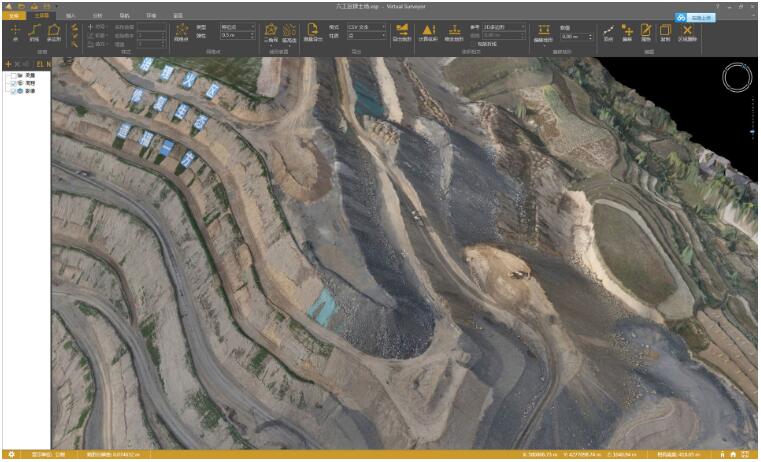761x462 pixels.
Task: Select the Point drawing tool
Action: pos(14,35)
